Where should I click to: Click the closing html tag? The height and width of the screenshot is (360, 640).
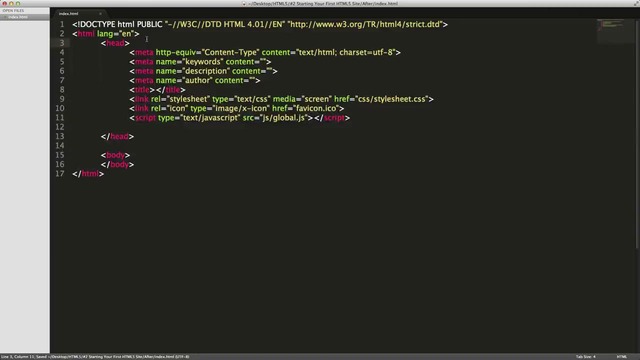point(88,174)
